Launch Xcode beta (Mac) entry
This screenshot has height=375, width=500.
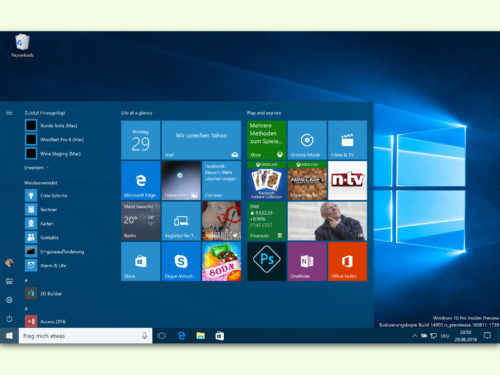[x=52, y=126]
